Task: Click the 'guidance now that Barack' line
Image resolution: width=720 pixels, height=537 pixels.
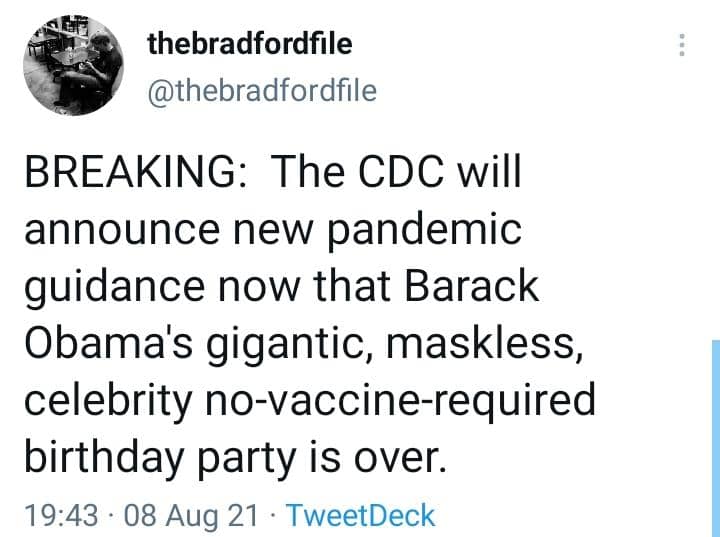Action: [x=280, y=287]
